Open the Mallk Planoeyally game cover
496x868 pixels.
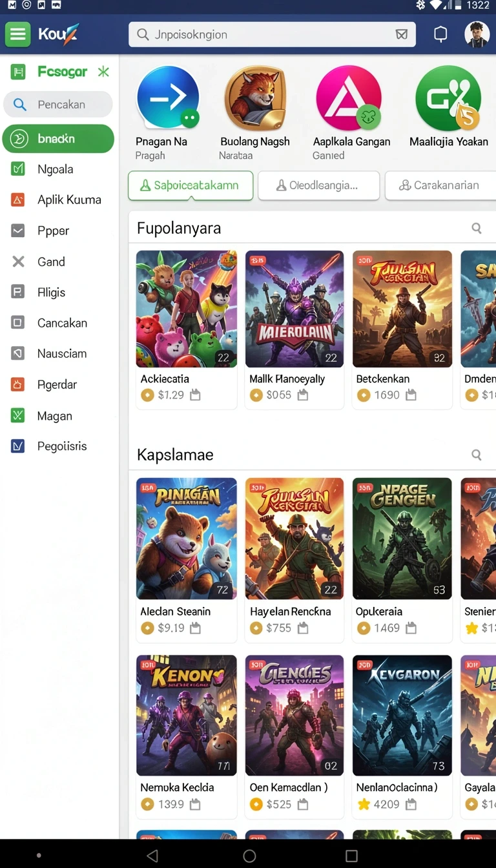coord(294,309)
